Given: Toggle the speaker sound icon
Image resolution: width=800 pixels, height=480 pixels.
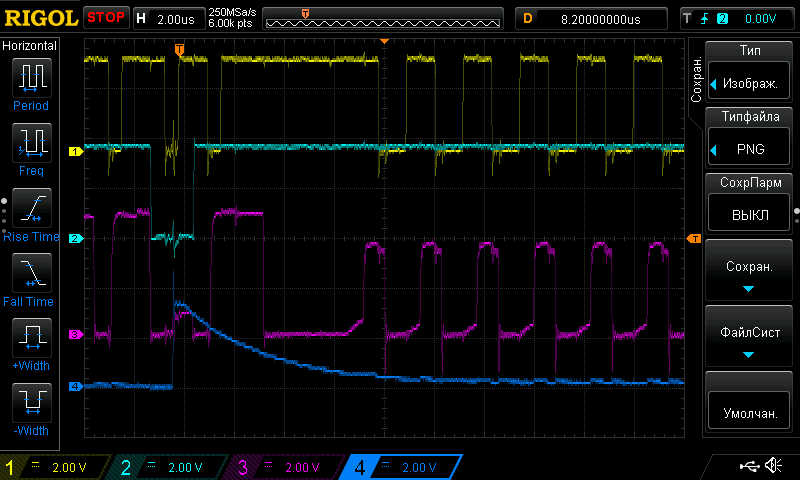Looking at the screenshot, I should [x=773, y=466].
